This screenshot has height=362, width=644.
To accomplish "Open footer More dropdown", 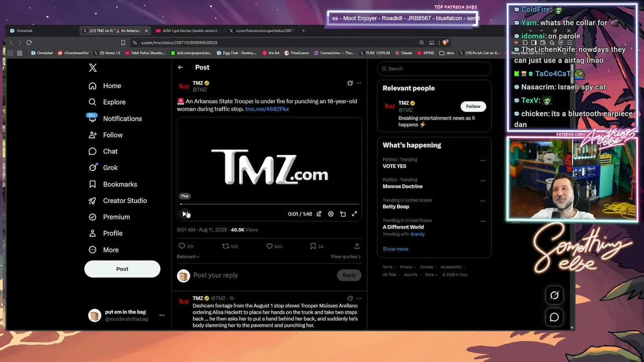I will [430, 275].
